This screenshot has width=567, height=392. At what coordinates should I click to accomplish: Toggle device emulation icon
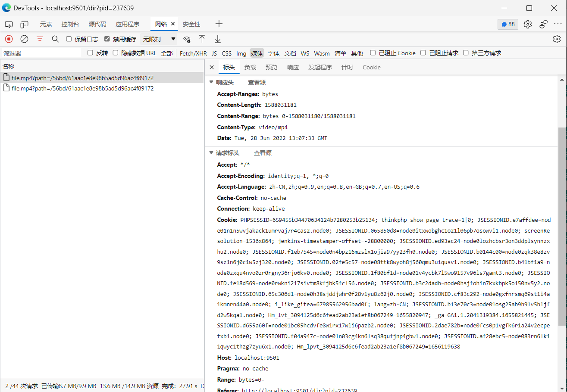pos(25,24)
